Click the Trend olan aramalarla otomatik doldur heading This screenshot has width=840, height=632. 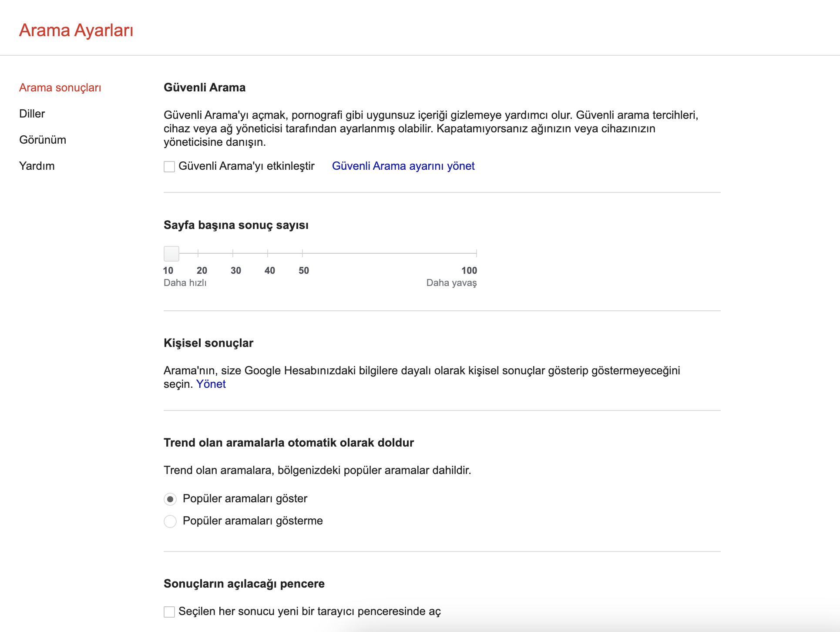tap(289, 443)
